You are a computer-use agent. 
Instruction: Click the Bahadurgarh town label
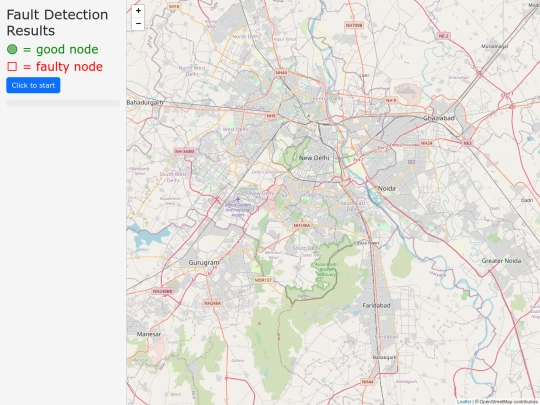click(145, 103)
